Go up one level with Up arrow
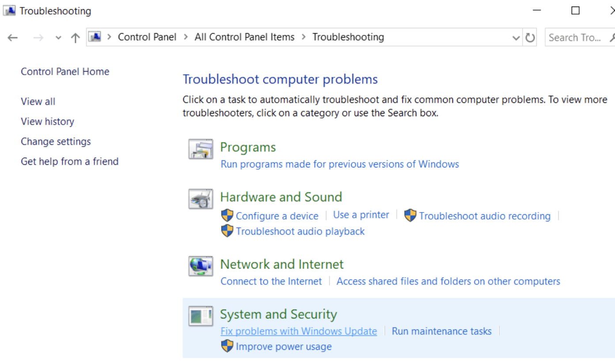The width and height of the screenshot is (615, 364). point(76,38)
